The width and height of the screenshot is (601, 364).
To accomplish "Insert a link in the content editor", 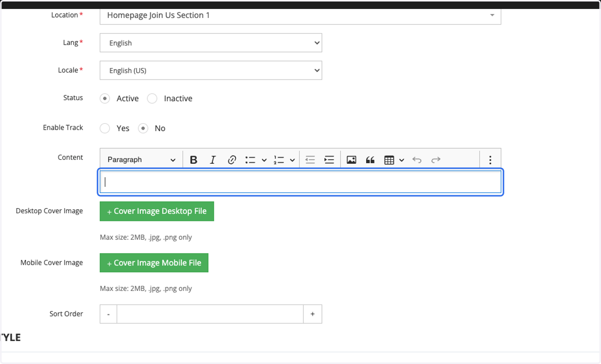I will click(x=232, y=160).
